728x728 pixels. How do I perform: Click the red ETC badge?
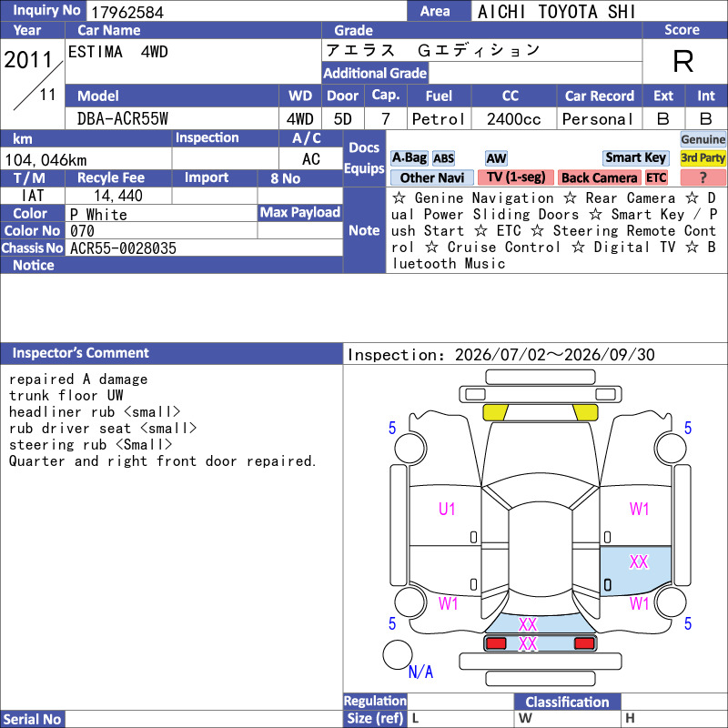click(x=656, y=177)
